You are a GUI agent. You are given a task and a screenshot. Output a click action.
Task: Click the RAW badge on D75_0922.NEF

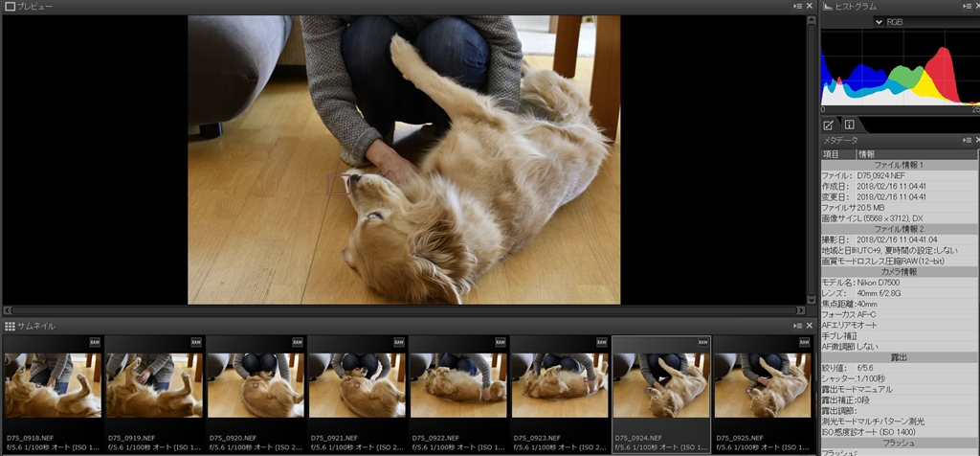point(500,342)
